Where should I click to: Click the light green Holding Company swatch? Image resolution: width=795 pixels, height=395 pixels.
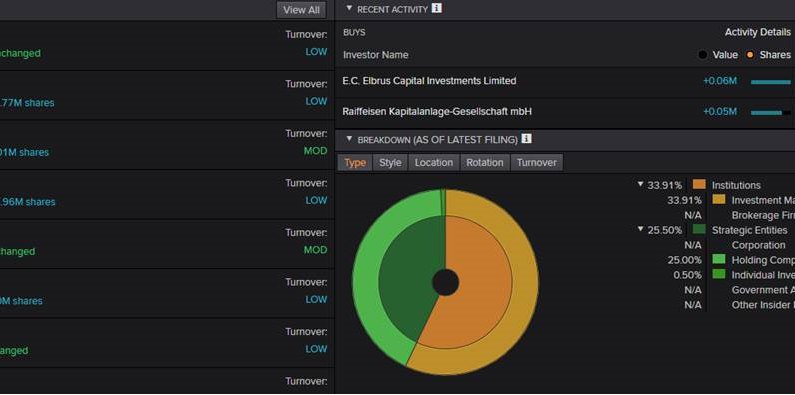tap(719, 260)
